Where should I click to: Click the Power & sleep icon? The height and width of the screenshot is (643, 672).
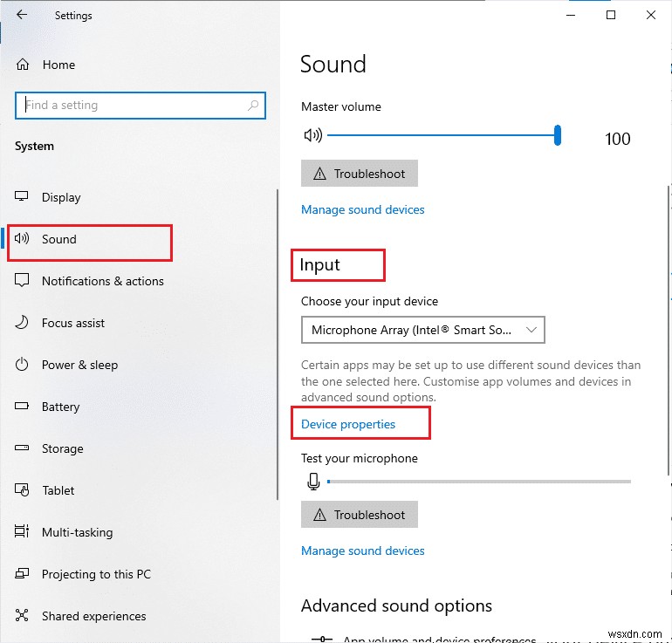[23, 365]
